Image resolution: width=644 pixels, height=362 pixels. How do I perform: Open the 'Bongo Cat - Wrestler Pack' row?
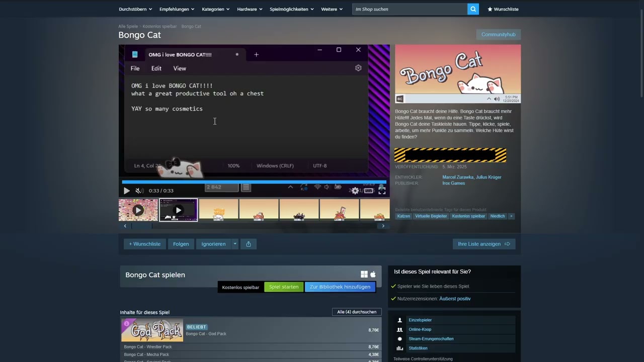coord(252,347)
